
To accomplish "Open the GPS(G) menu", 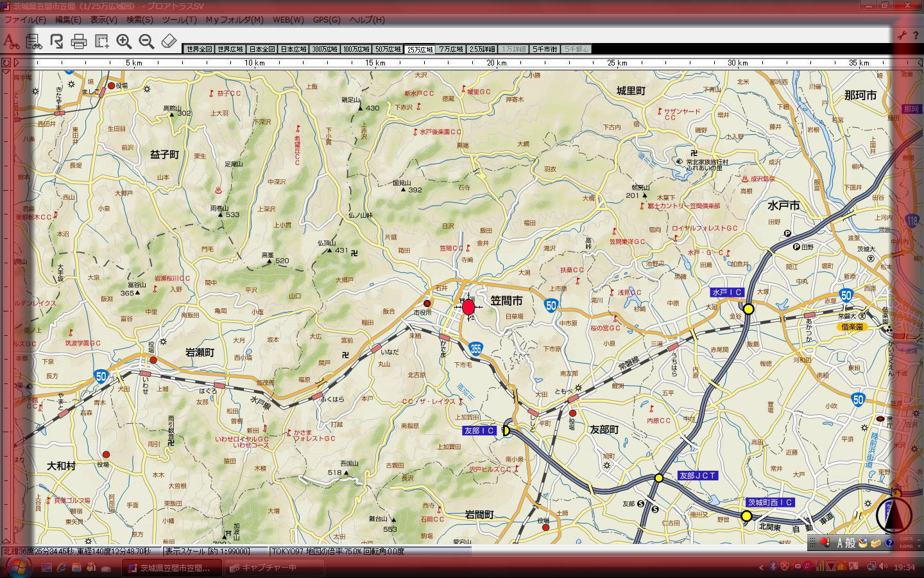I will [x=326, y=19].
